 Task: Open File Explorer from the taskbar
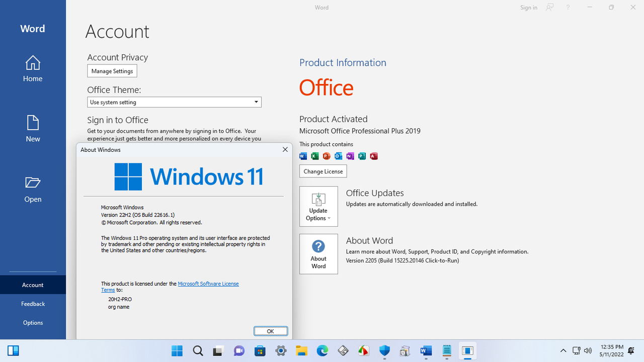301,351
